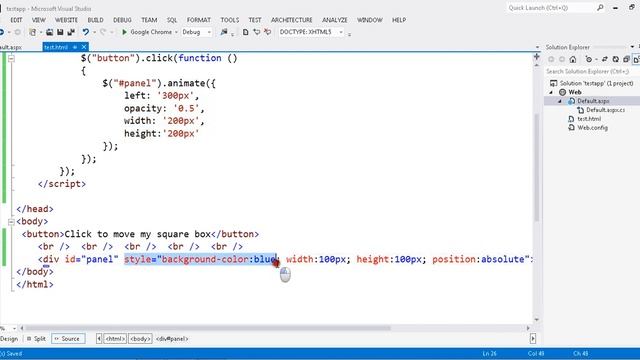This screenshot has width=640, height=360.
Task: Start debugging with the green play arrow
Action: click(x=124, y=32)
